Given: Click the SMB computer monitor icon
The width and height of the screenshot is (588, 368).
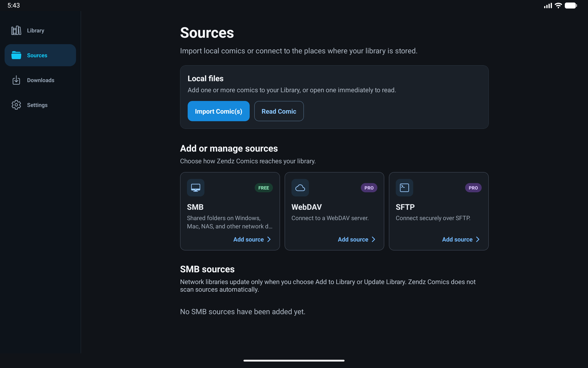Looking at the screenshot, I should pyautogui.click(x=196, y=188).
